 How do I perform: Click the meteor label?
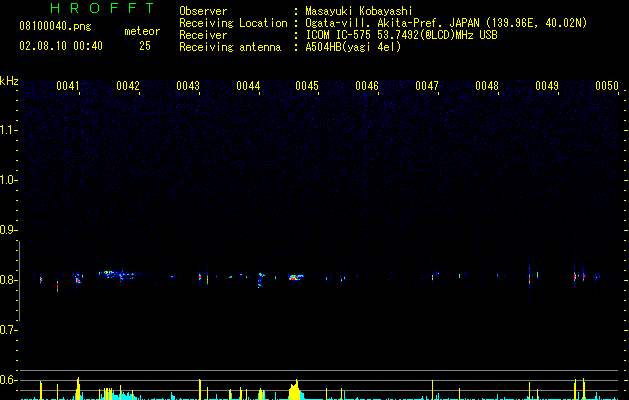tap(142, 31)
